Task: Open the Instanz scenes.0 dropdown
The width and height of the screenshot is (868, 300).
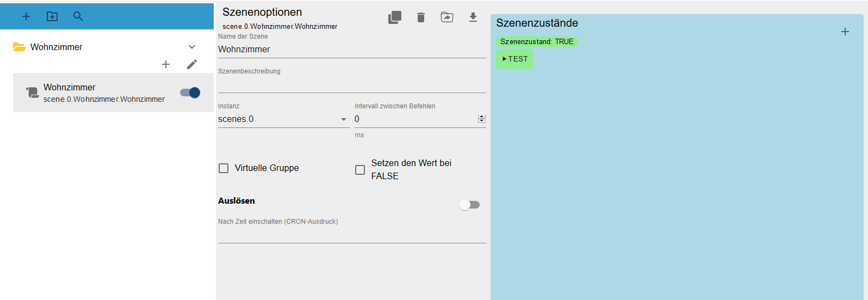Action: pyautogui.click(x=283, y=119)
